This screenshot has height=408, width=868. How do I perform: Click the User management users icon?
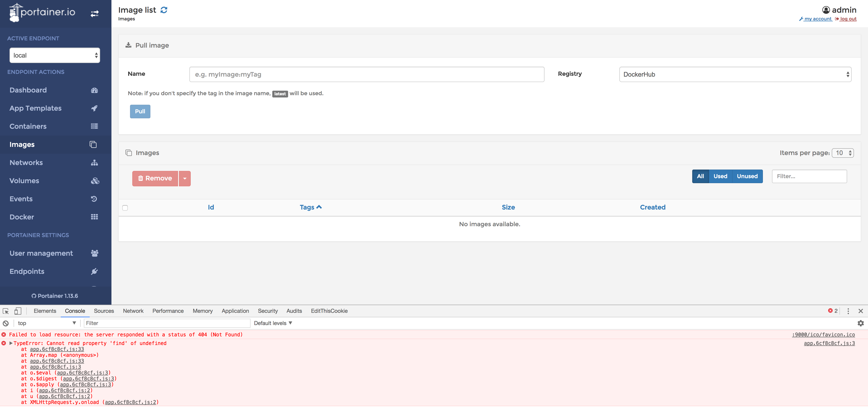[x=95, y=253]
